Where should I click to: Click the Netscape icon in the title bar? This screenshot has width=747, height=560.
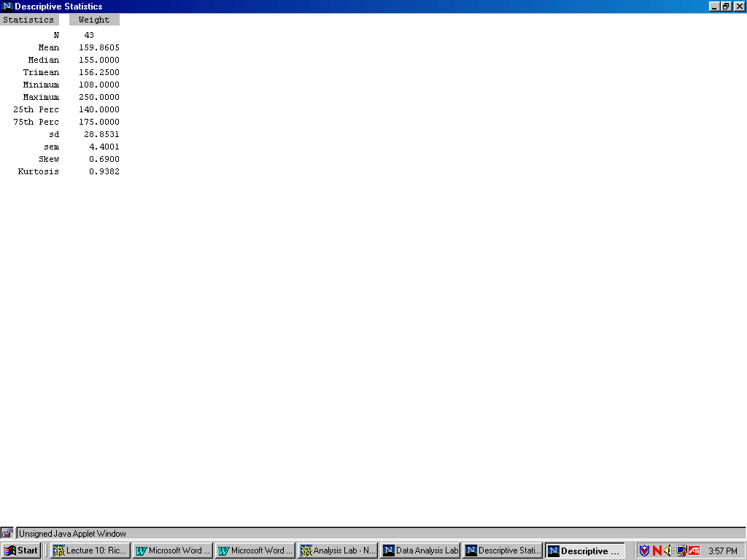pyautogui.click(x=7, y=7)
